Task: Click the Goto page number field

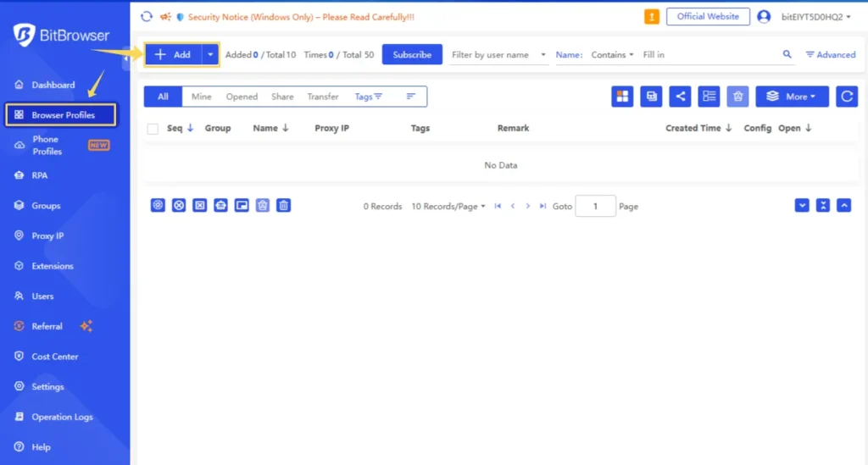Action: coord(595,206)
